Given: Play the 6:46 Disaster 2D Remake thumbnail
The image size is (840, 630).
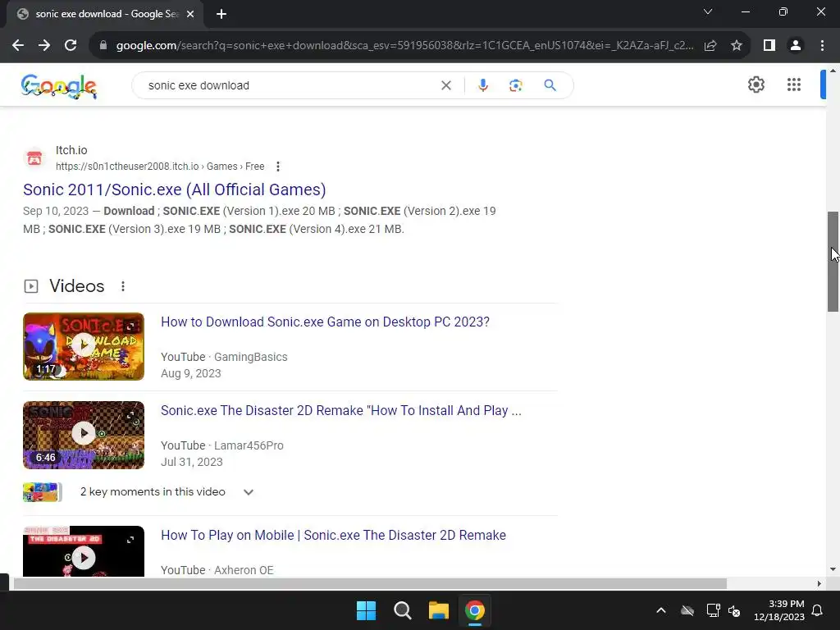Looking at the screenshot, I should point(84,435).
